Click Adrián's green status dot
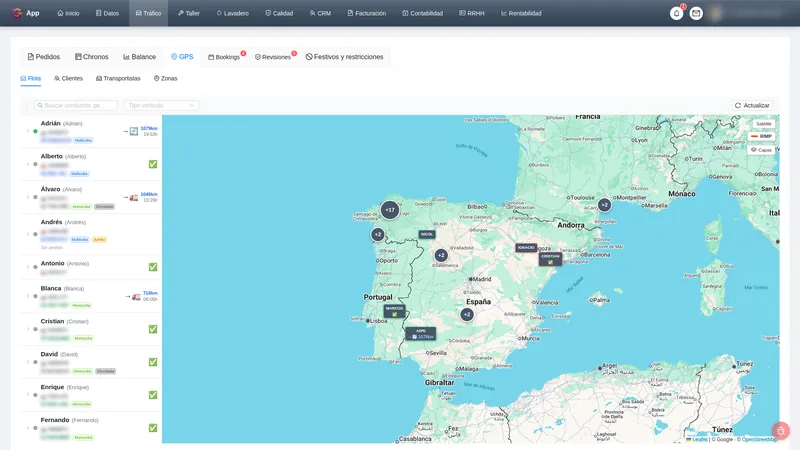This screenshot has width=800, height=450. 35,131
